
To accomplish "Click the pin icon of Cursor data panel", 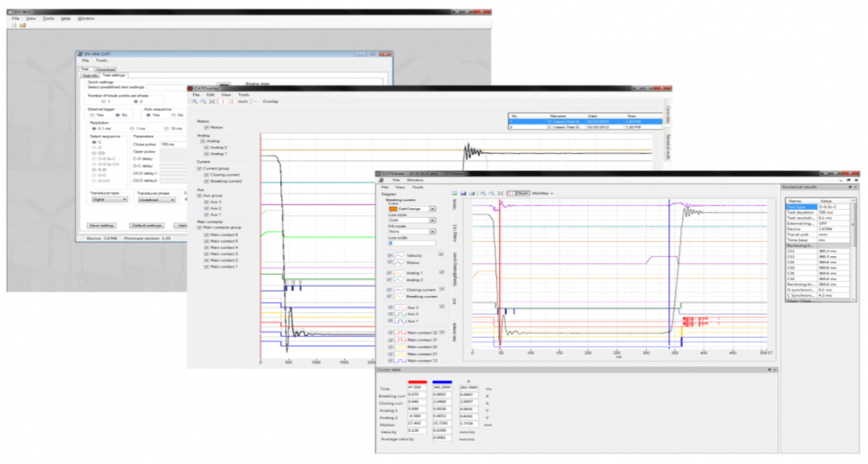I will point(769,370).
